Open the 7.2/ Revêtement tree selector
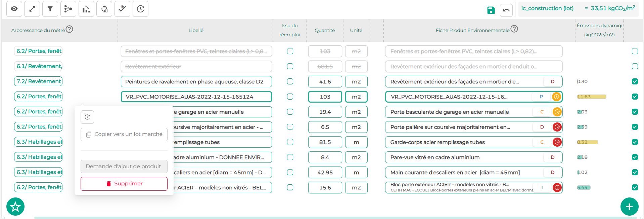Screen dimensions: 644x219 click(x=38, y=81)
